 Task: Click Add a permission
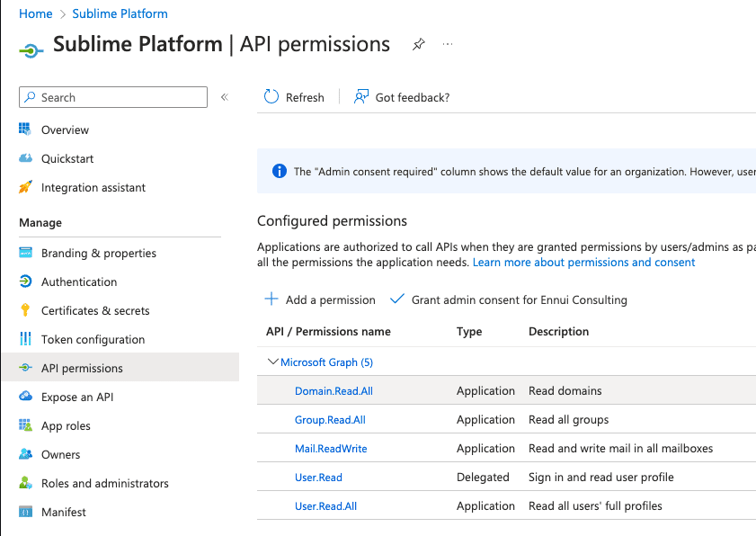pyautogui.click(x=320, y=299)
